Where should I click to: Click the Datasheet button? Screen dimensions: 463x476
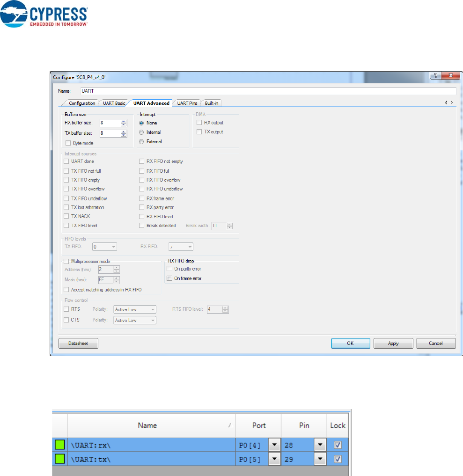point(79,344)
